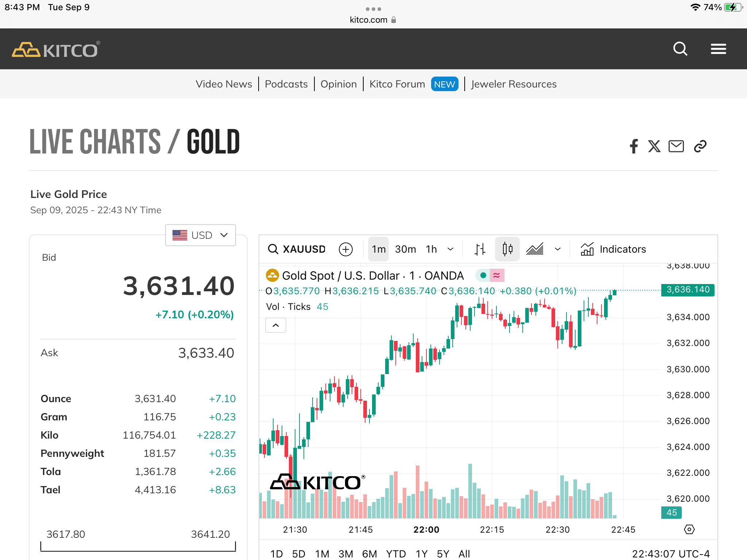Share the page on Facebook
The width and height of the screenshot is (747, 560).
coord(634,146)
